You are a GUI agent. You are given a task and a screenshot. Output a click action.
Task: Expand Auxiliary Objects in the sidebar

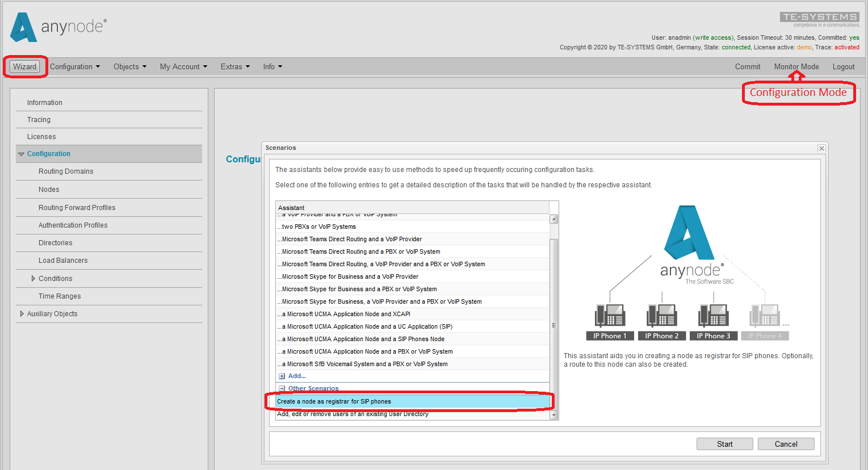coord(22,314)
